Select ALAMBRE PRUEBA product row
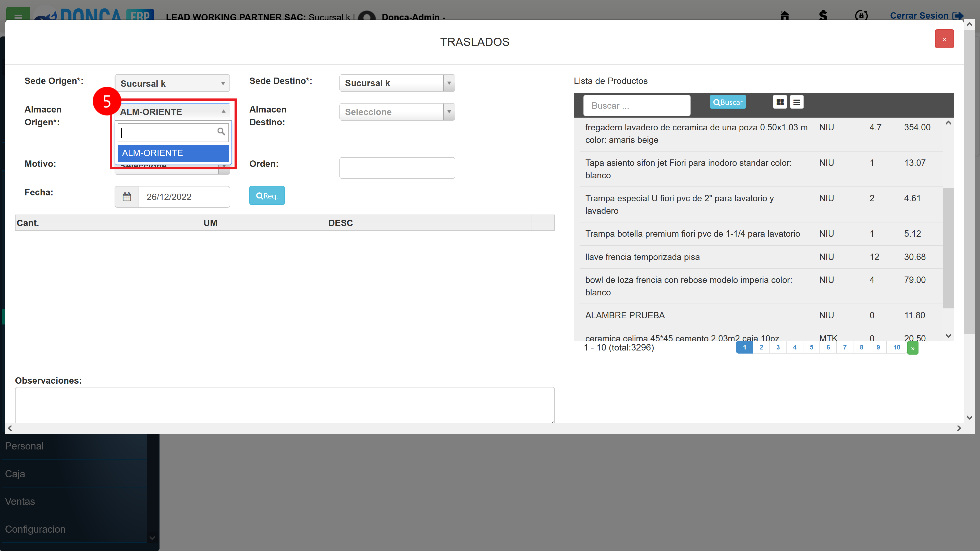Screen dimensions: 980x551 (x=761, y=315)
